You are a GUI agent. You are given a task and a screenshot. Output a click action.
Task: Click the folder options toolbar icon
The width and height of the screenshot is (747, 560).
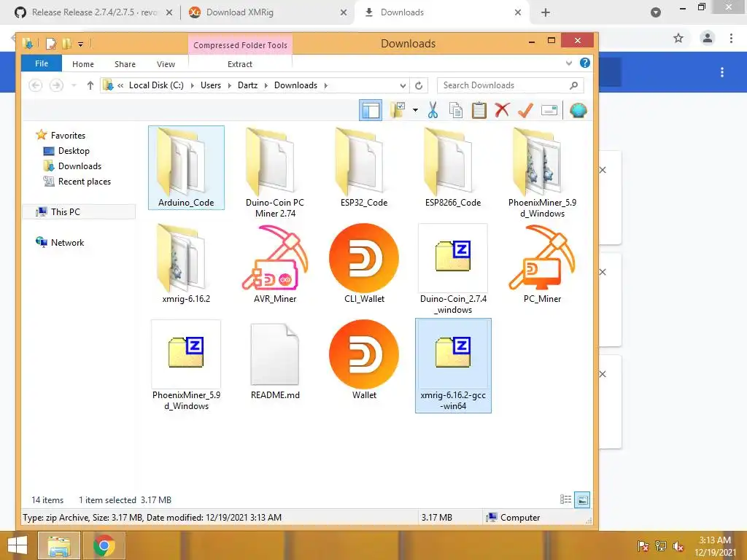(398, 111)
